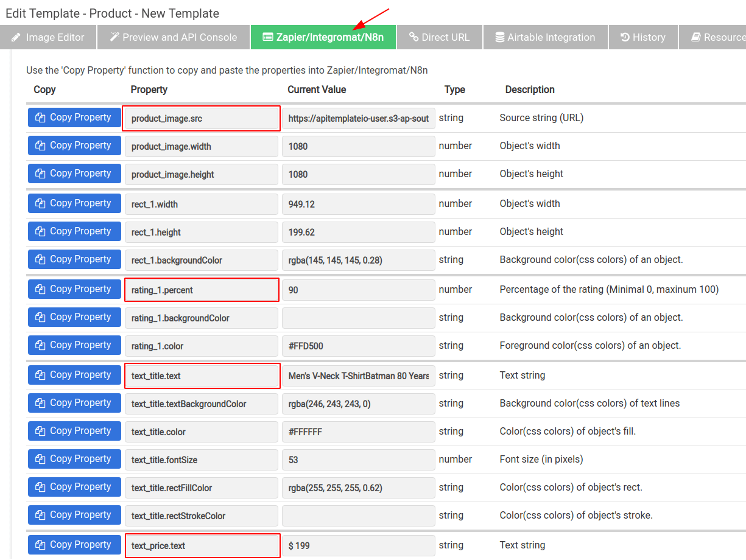
Task: Click the value field showing 199.62
Action: coord(359,233)
